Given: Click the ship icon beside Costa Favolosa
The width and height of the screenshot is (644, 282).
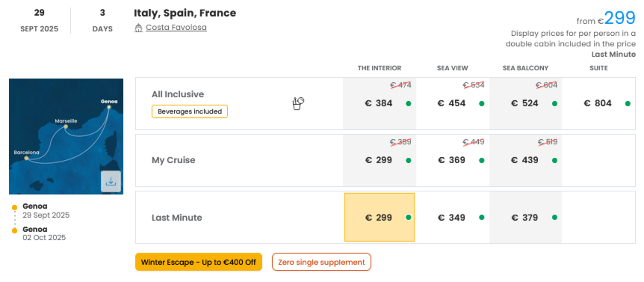Looking at the screenshot, I should click(138, 27).
